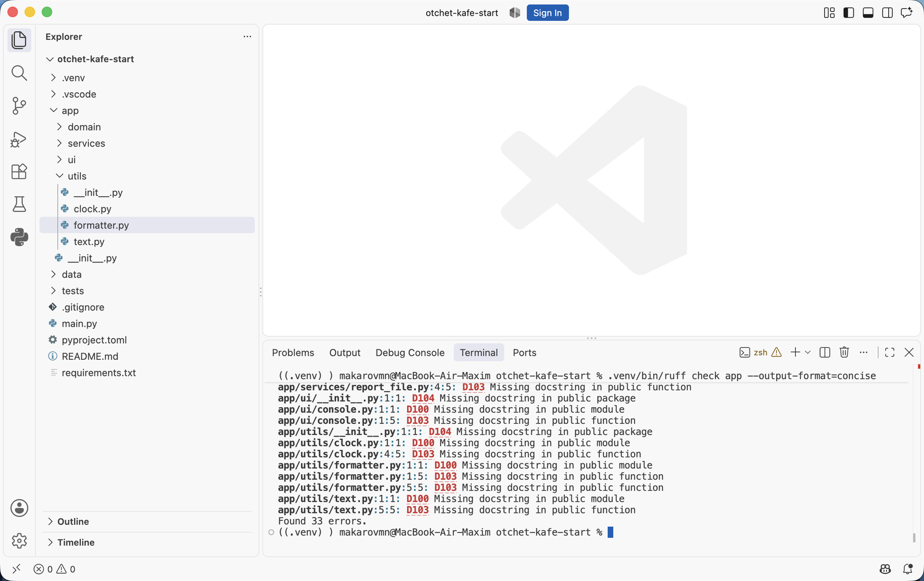Screen dimensions: 924x581
Task: Toggle the secondary side bar visibility
Action: pos(888,13)
